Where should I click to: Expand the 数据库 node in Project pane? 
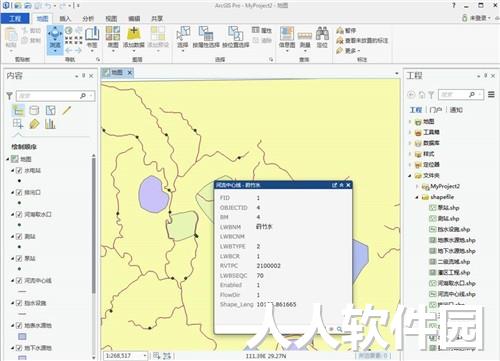[410, 143]
